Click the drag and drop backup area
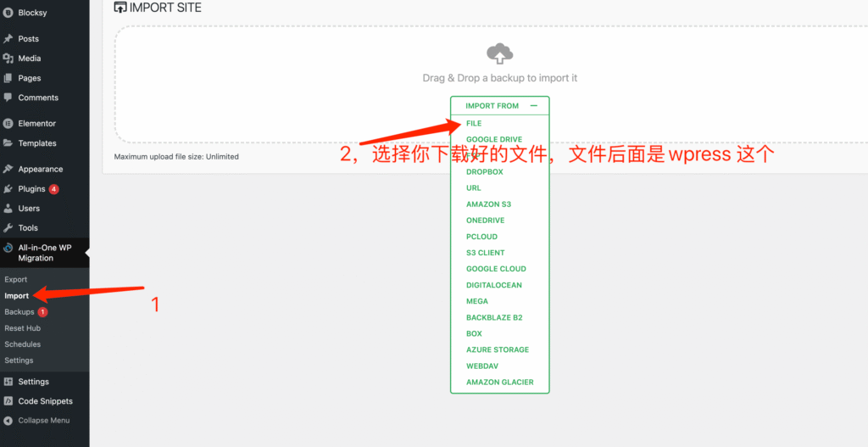 pos(491,84)
